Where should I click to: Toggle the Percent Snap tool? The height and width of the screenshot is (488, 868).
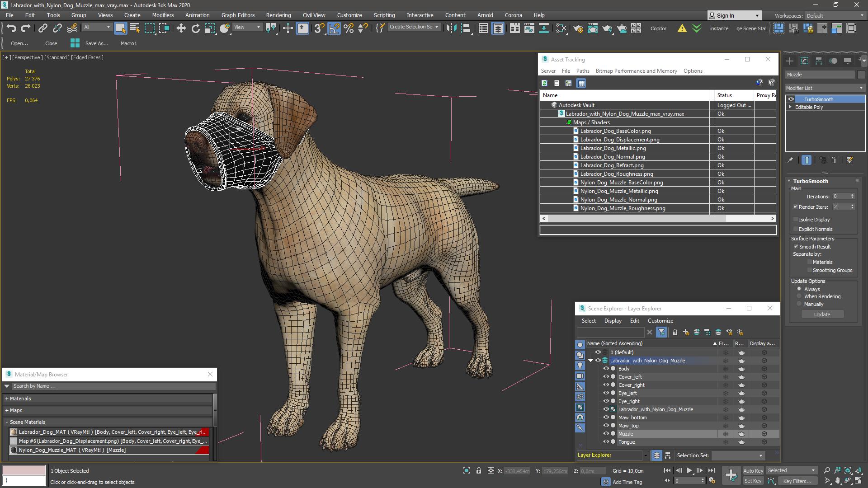[x=349, y=28]
